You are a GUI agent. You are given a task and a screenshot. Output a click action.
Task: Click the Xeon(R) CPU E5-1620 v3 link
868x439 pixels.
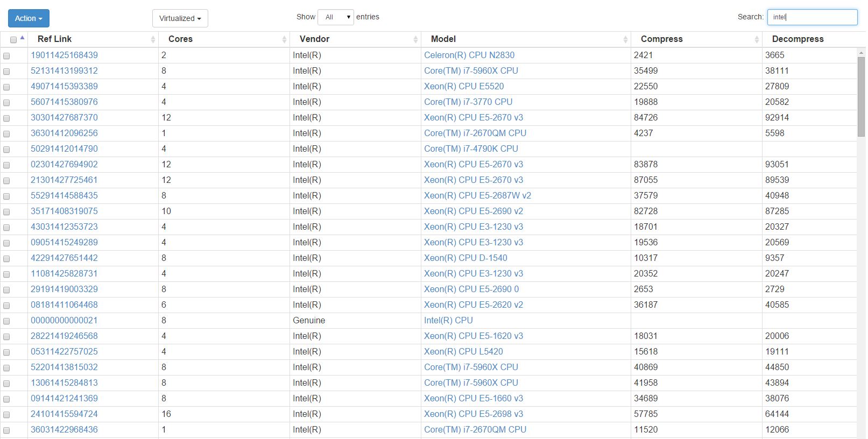474,336
